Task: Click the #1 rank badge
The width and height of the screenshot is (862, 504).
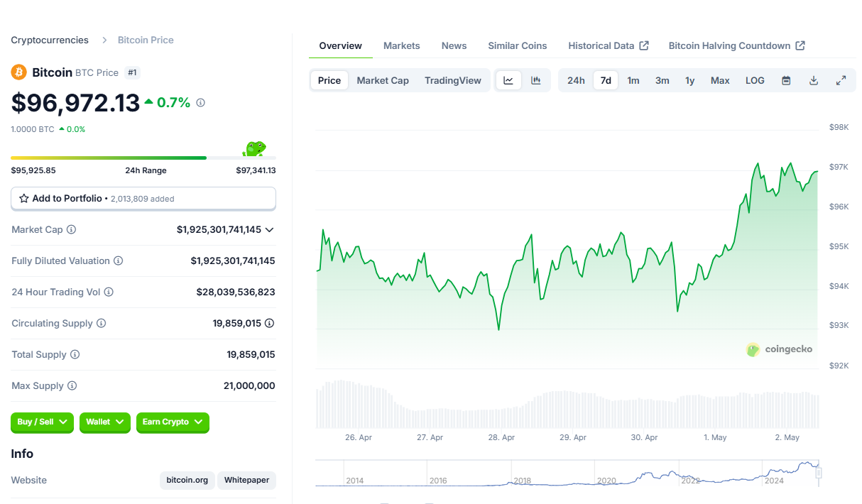Action: tap(132, 72)
